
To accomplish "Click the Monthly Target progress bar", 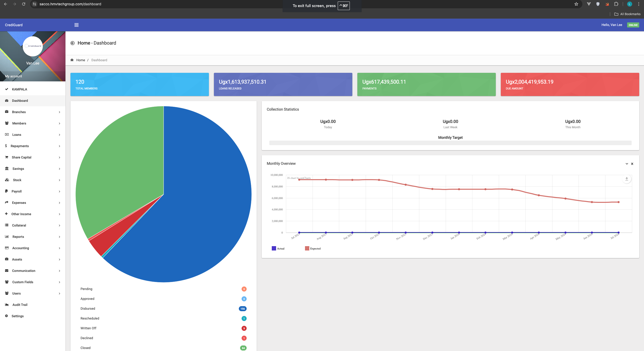I will point(450,143).
